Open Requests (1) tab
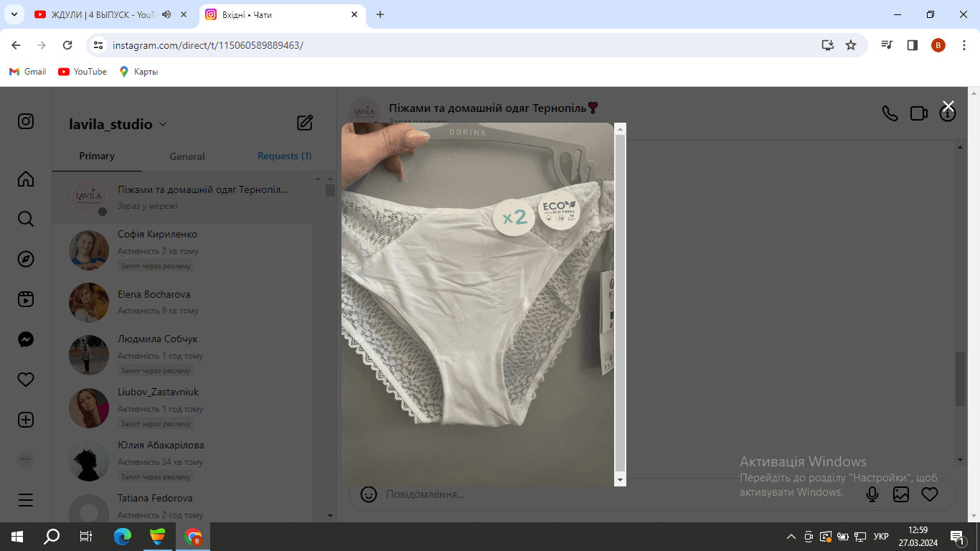This screenshot has height=551, width=980. tap(284, 156)
